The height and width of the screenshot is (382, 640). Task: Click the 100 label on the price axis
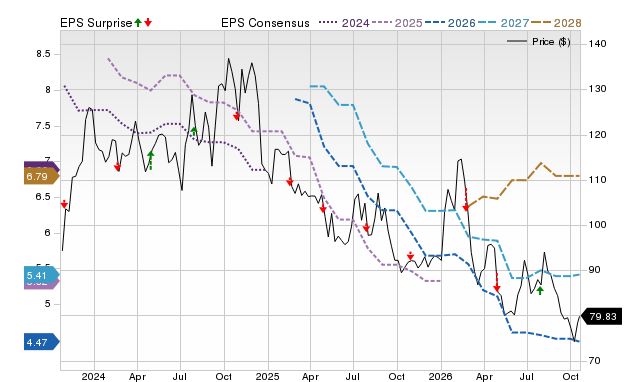[x=598, y=224]
